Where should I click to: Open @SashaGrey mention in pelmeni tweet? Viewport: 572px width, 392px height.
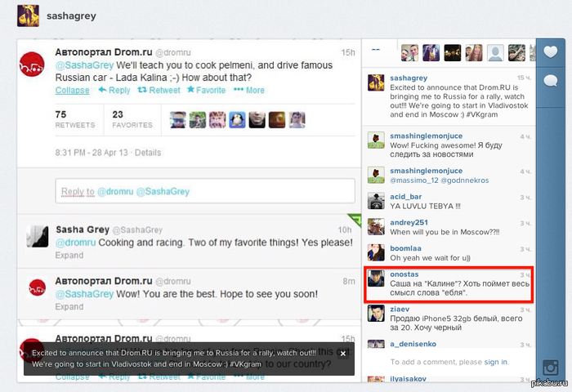pos(85,65)
